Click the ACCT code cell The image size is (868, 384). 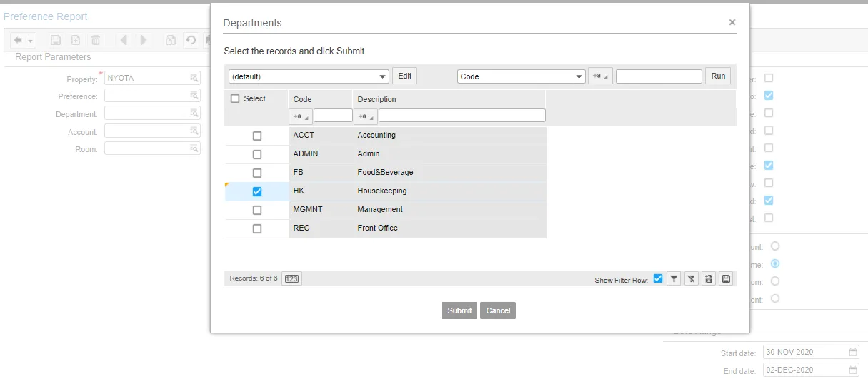pos(321,135)
